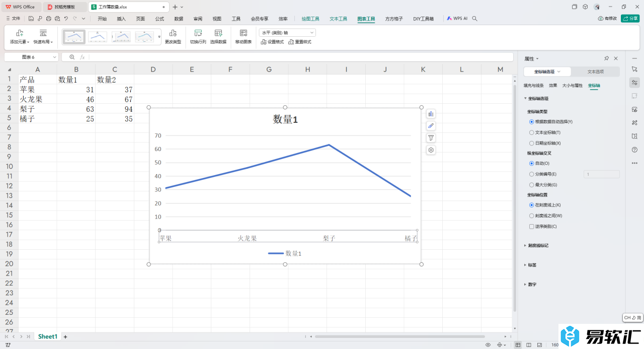Screen dimensions: 644x349
Task: Open the Add Element (添加元素) menu
Action: pos(20,37)
